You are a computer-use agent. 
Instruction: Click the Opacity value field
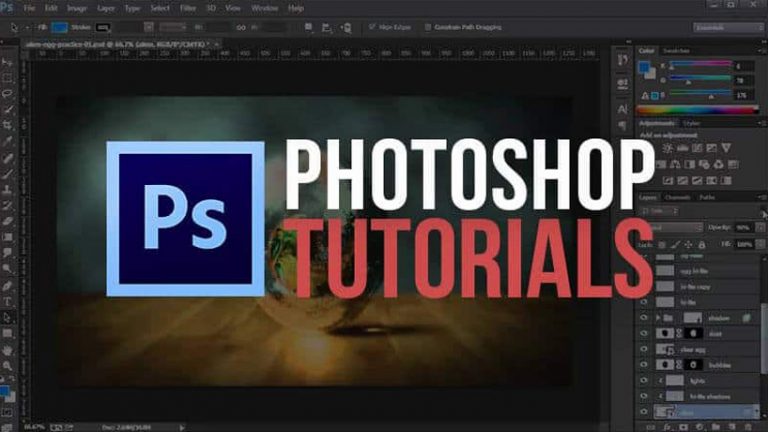(x=744, y=227)
